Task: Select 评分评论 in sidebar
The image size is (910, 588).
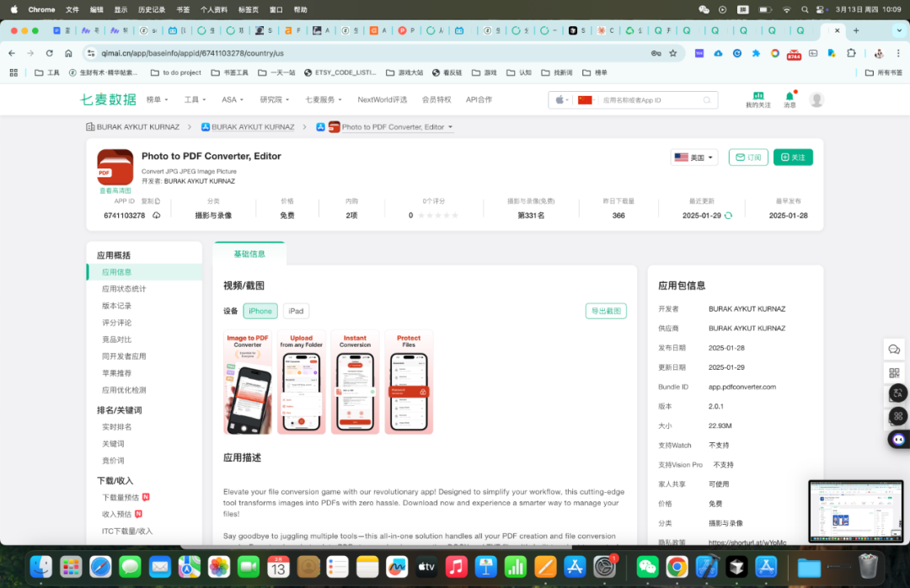Action: (116, 323)
